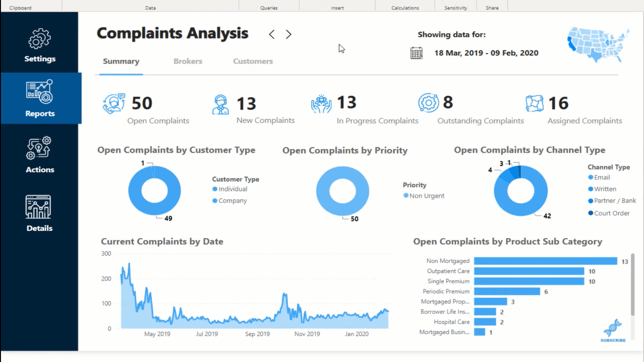This screenshot has width=644, height=362.
Task: Click the 8 Outstanding Complaints value
Action: [x=448, y=103]
